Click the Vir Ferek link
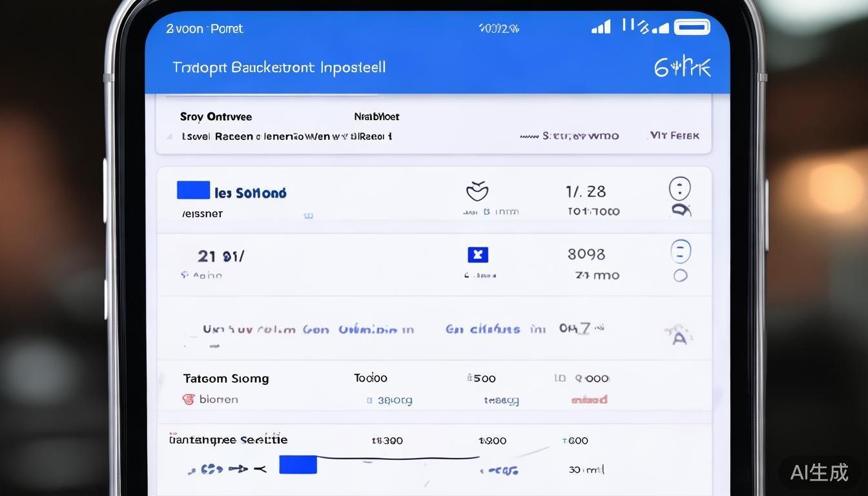This screenshot has width=868, height=496. point(674,136)
